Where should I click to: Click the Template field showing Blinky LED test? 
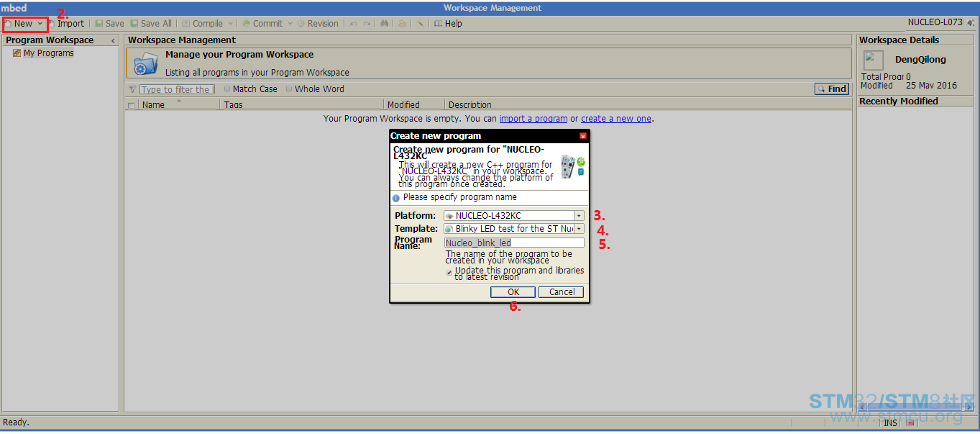pyautogui.click(x=508, y=229)
